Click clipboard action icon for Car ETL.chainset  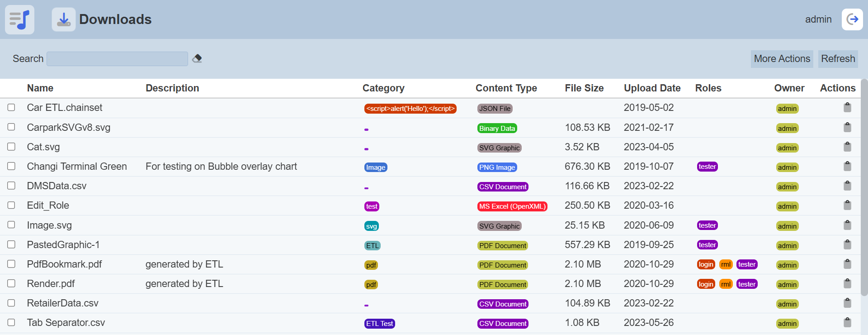tap(847, 107)
